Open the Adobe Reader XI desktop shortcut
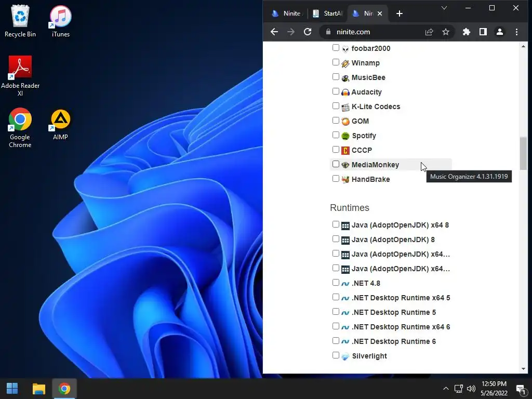The height and width of the screenshot is (399, 532). point(20,76)
